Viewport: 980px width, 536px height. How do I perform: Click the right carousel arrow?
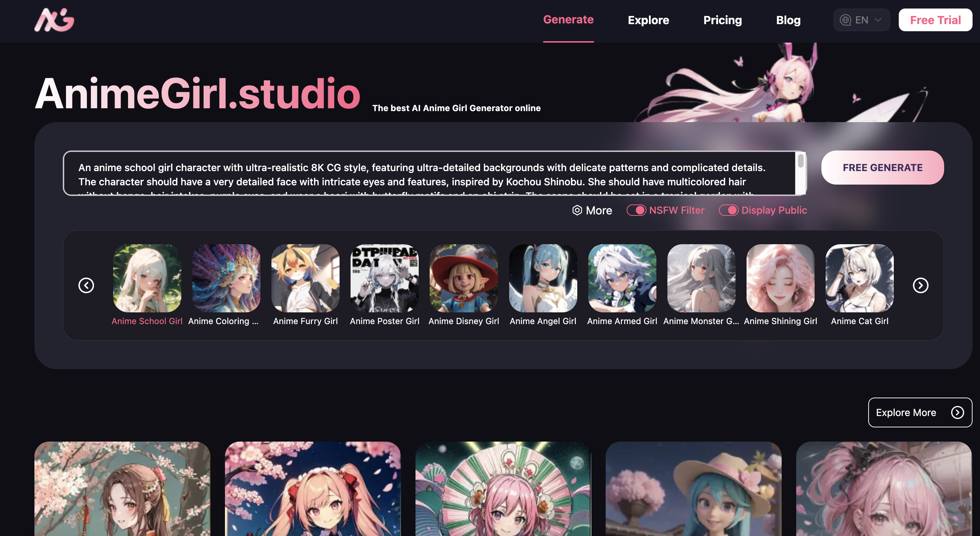920,285
